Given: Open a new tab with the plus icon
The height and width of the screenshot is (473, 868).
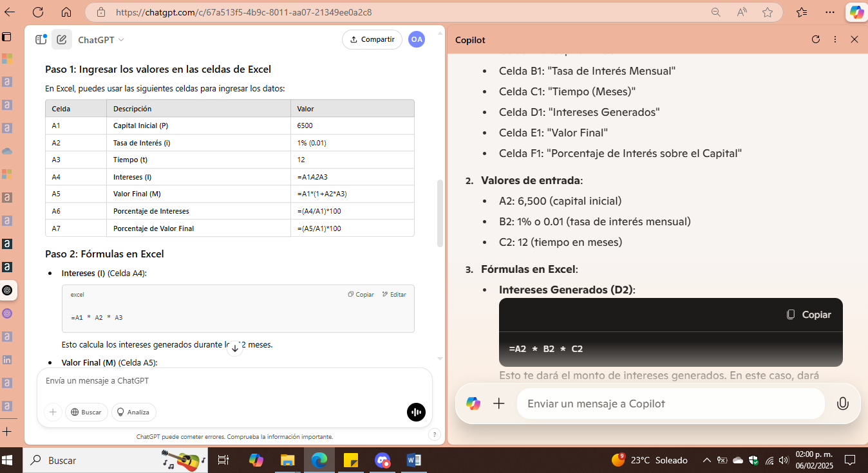Looking at the screenshot, I should pos(7,431).
